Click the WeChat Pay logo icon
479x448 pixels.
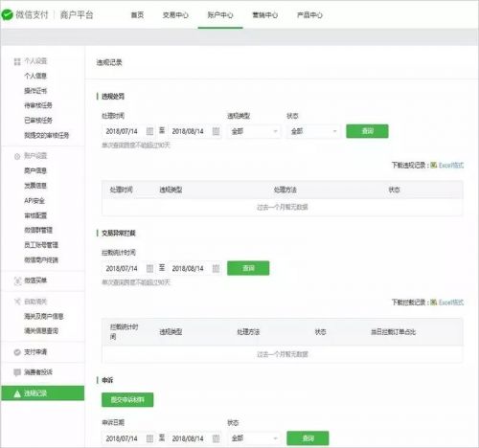point(7,15)
